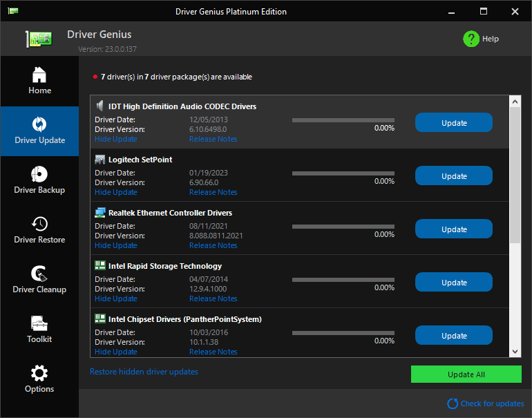Image resolution: width=532 pixels, height=418 pixels.
Task: View Release Notes for Intel Chipset Drivers
Action: [x=213, y=352]
